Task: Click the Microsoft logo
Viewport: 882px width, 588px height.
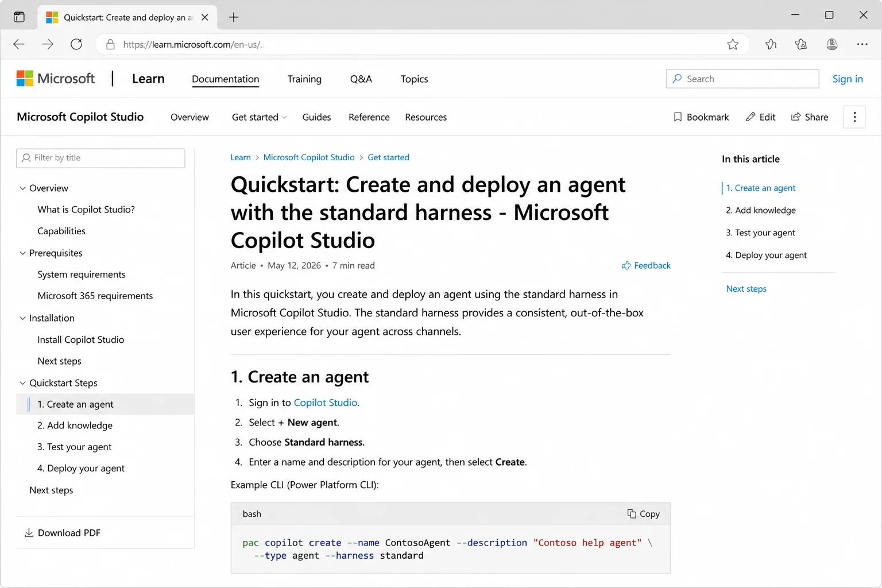Action: (x=56, y=79)
